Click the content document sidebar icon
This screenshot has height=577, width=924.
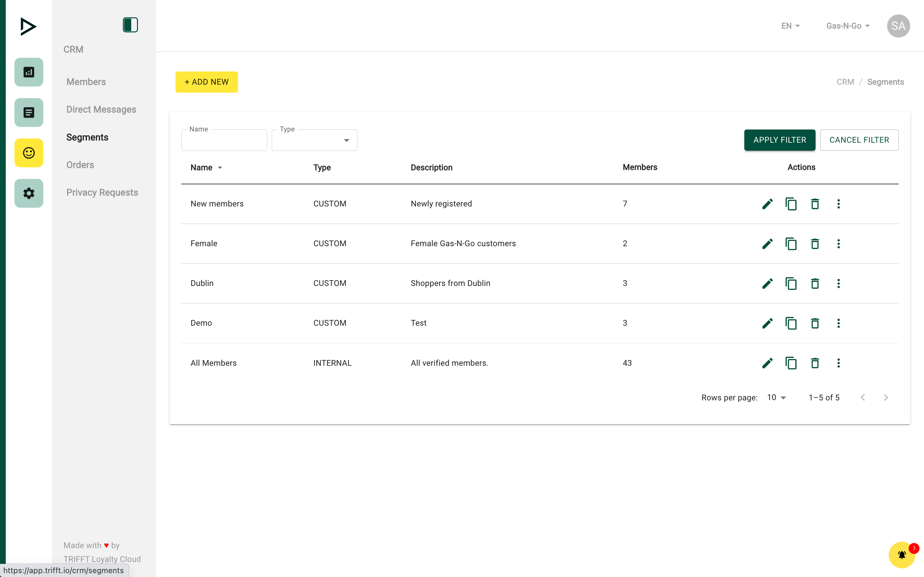coord(29,113)
